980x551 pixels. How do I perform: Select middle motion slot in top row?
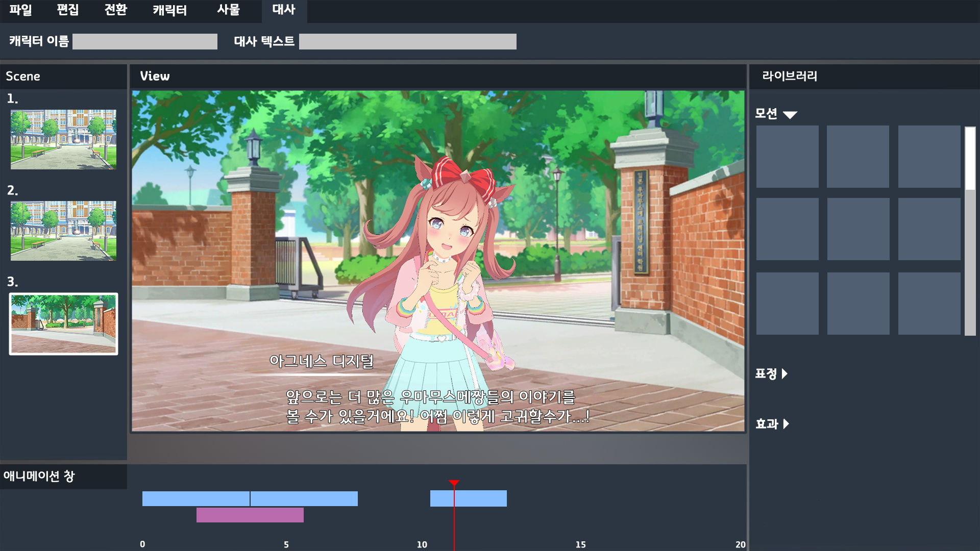click(858, 157)
